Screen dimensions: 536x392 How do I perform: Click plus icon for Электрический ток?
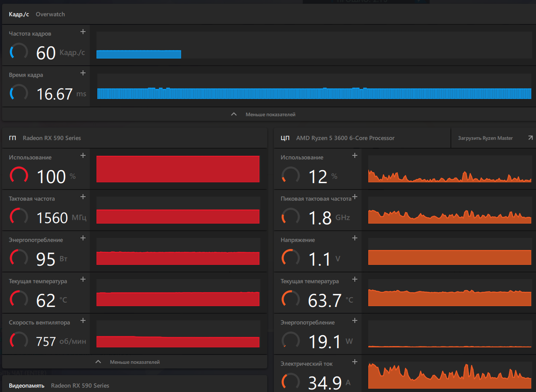click(x=355, y=362)
